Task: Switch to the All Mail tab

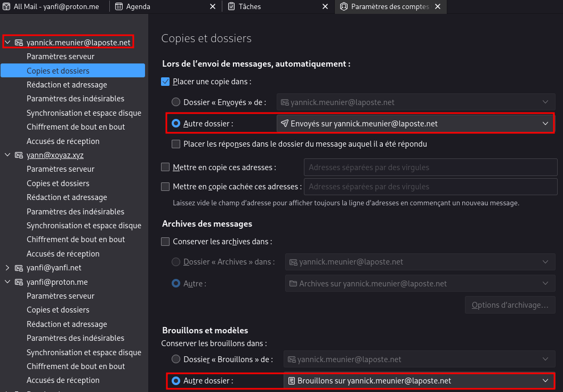Action: click(x=53, y=7)
